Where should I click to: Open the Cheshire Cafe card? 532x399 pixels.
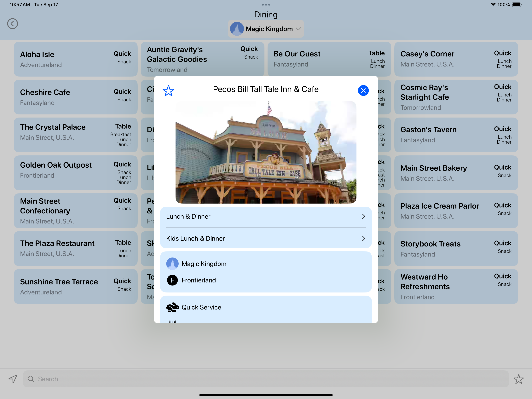tap(76, 97)
